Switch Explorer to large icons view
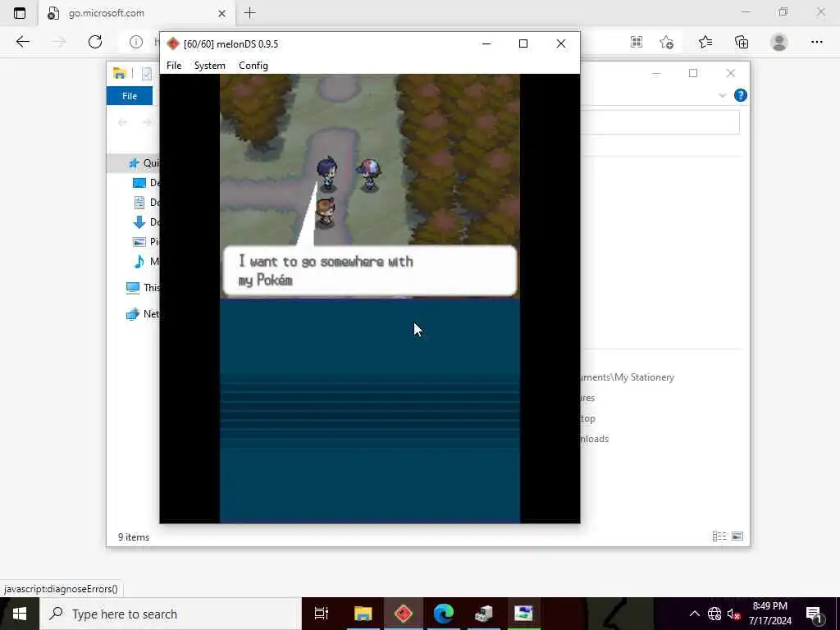This screenshot has height=630, width=840. pyautogui.click(x=737, y=536)
